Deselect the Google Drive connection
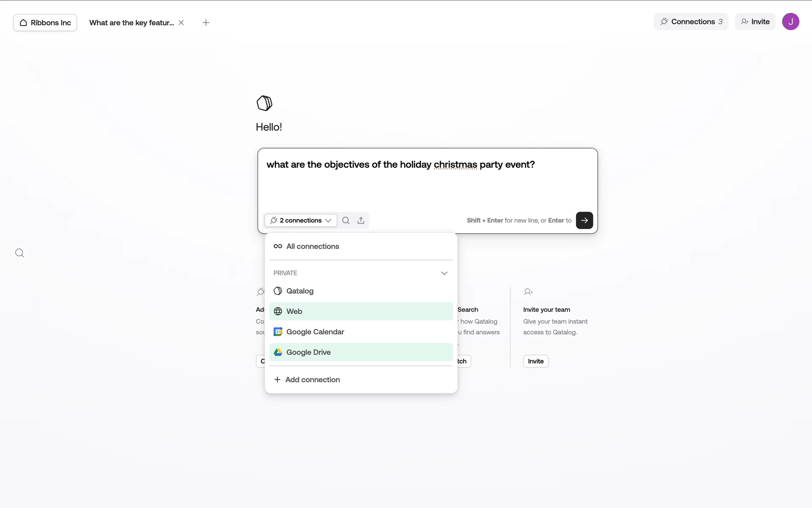The image size is (812, 508). click(361, 352)
